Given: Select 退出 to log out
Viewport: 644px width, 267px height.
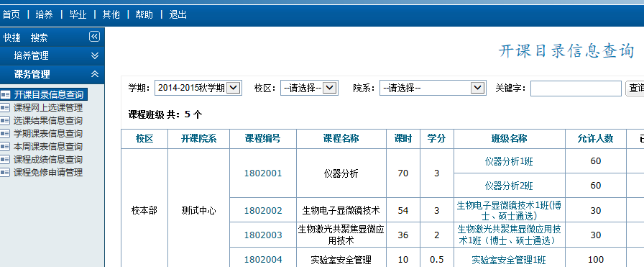Looking at the screenshot, I should point(178,15).
